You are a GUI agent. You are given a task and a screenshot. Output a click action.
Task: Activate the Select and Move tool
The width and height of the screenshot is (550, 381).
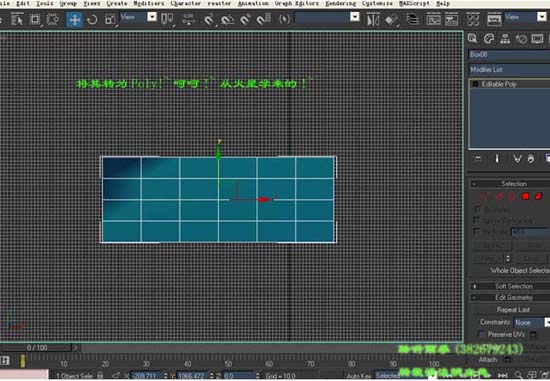click(x=74, y=19)
